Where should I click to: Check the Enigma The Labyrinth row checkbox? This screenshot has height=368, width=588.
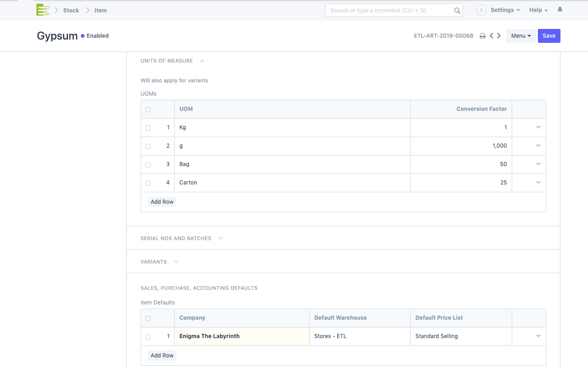tap(148, 337)
